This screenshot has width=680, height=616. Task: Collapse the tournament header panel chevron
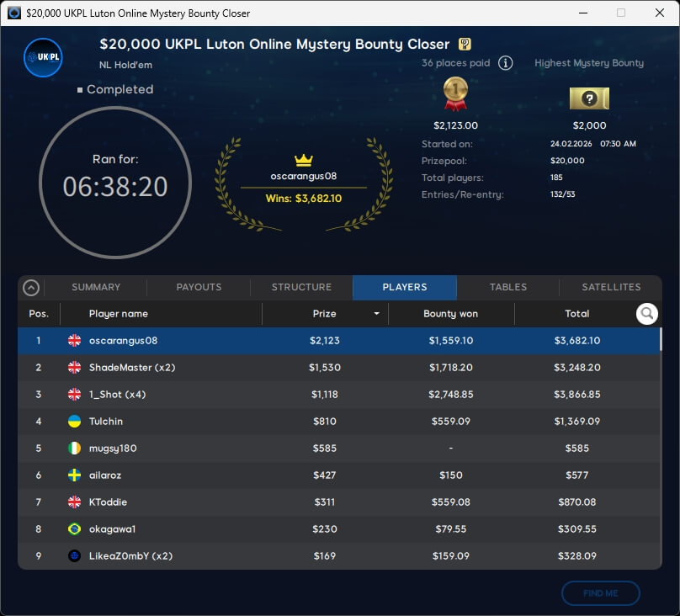31,288
